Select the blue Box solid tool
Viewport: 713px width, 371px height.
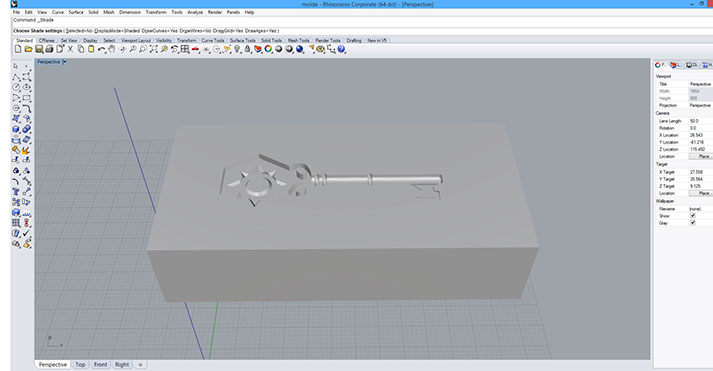[x=16, y=129]
